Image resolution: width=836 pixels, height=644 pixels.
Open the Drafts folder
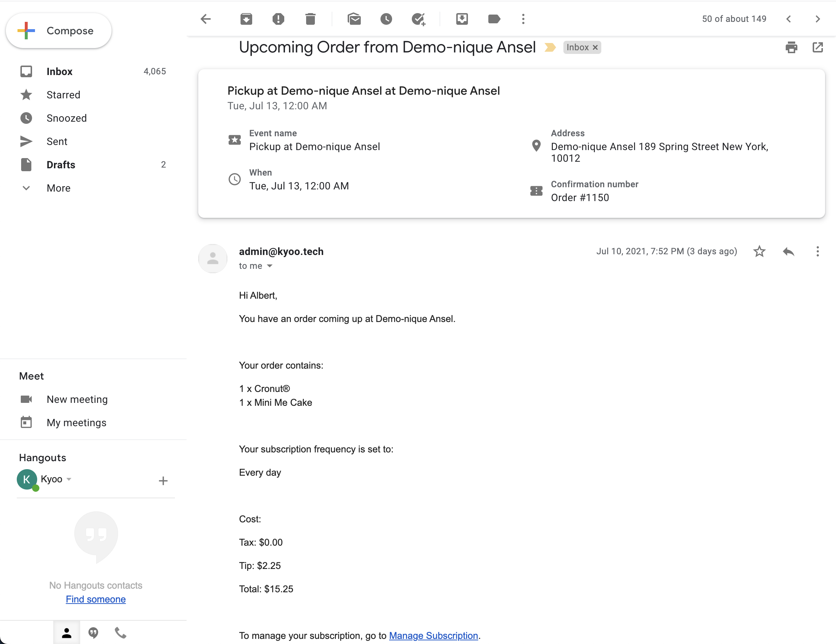coord(61,165)
